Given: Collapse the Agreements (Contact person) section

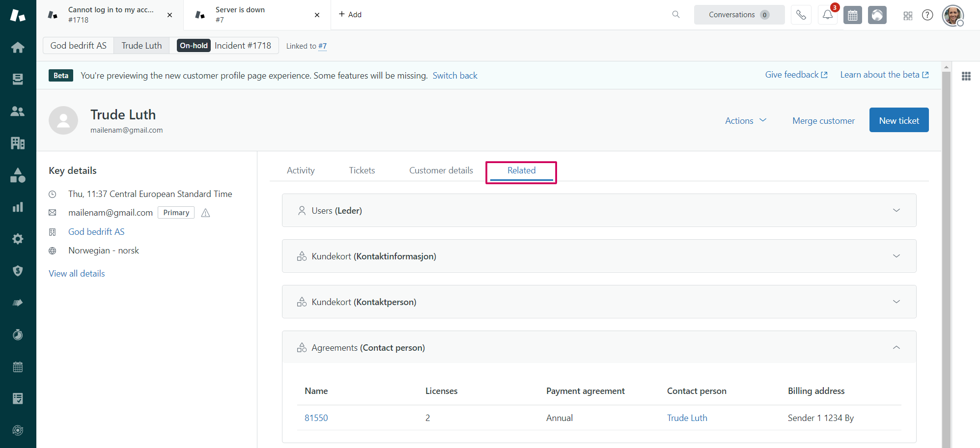Looking at the screenshot, I should tap(896, 347).
